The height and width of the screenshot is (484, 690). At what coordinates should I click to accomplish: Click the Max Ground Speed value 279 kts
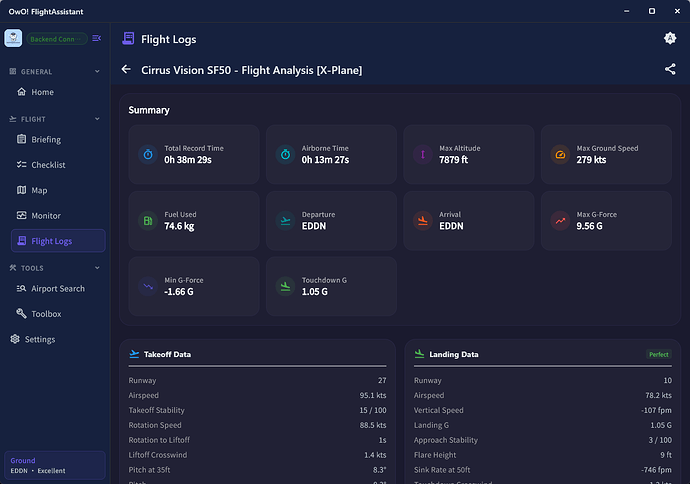(x=591, y=160)
